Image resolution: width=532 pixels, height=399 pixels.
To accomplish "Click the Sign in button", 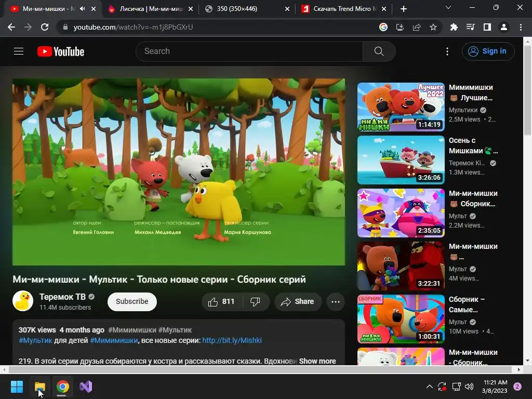I will (x=488, y=51).
